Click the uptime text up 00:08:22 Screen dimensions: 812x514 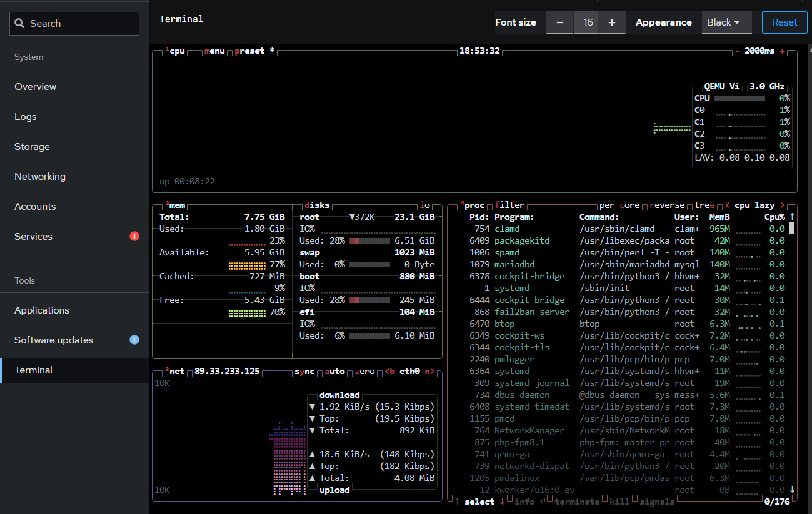pos(187,182)
